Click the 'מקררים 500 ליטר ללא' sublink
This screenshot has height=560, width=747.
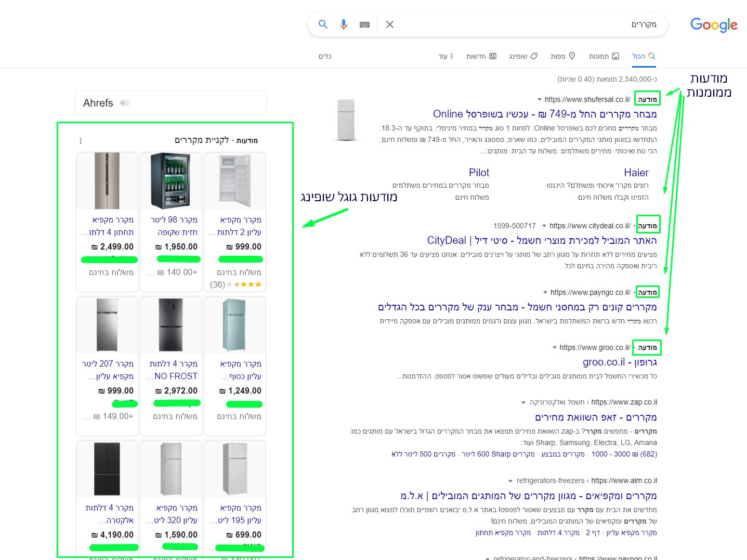coord(423,454)
